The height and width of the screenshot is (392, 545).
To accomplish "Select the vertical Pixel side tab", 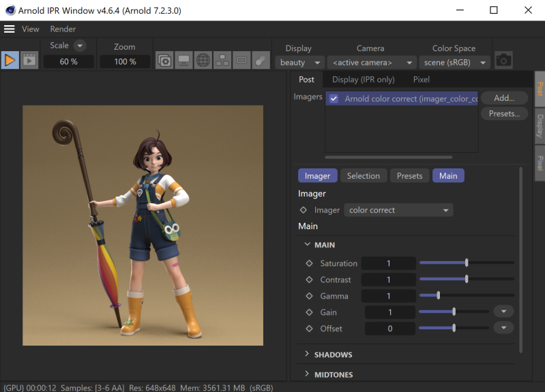I will pyautogui.click(x=540, y=163).
